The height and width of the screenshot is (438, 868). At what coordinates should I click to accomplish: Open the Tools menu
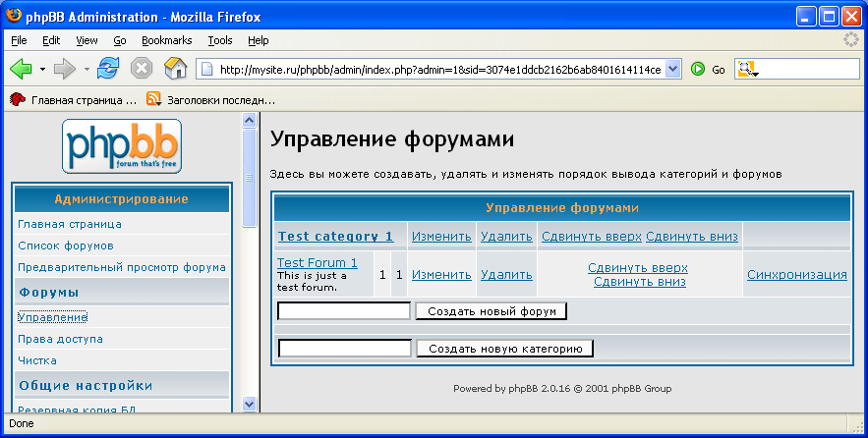pos(220,40)
